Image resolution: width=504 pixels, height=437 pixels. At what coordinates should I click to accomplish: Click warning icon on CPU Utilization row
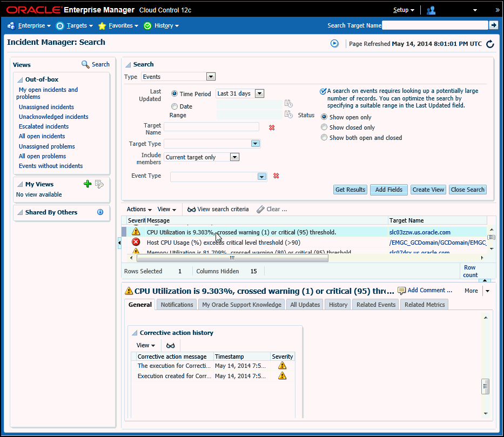(136, 231)
